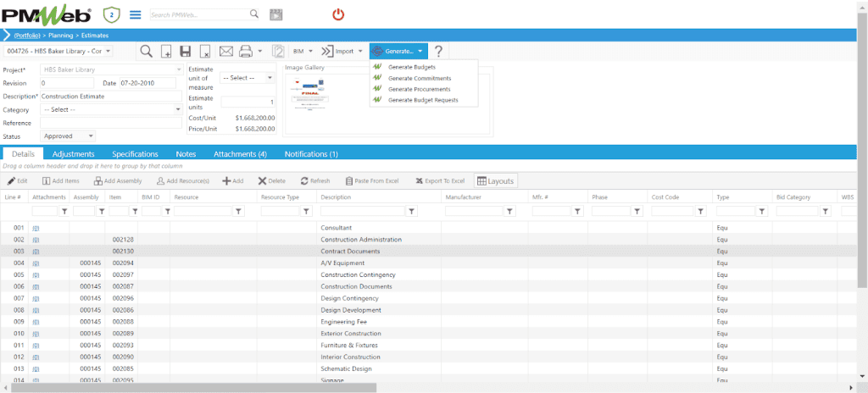The height and width of the screenshot is (393, 868).
Task: Choose Generate Budget Requests option
Action: (422, 100)
